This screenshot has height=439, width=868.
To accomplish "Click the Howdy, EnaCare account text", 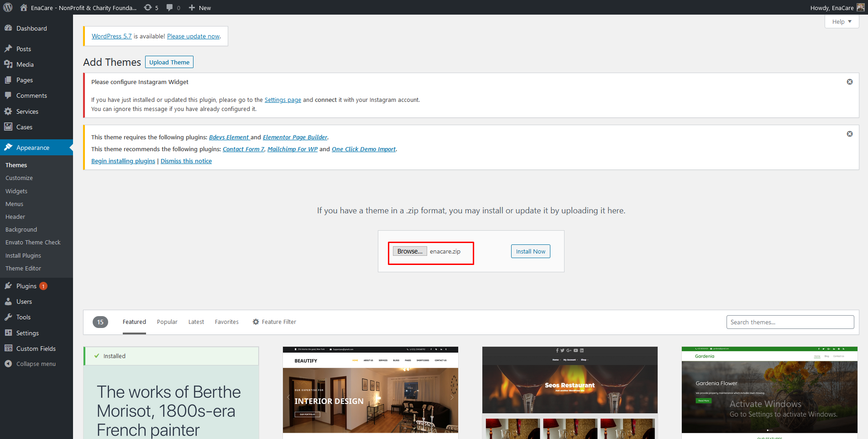I will pos(832,8).
